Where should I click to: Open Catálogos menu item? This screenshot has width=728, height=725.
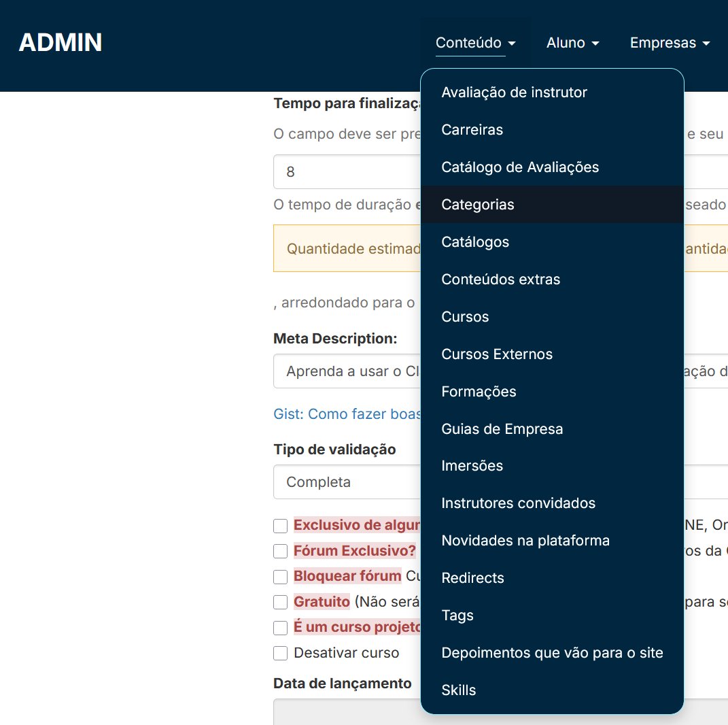[x=551, y=242]
